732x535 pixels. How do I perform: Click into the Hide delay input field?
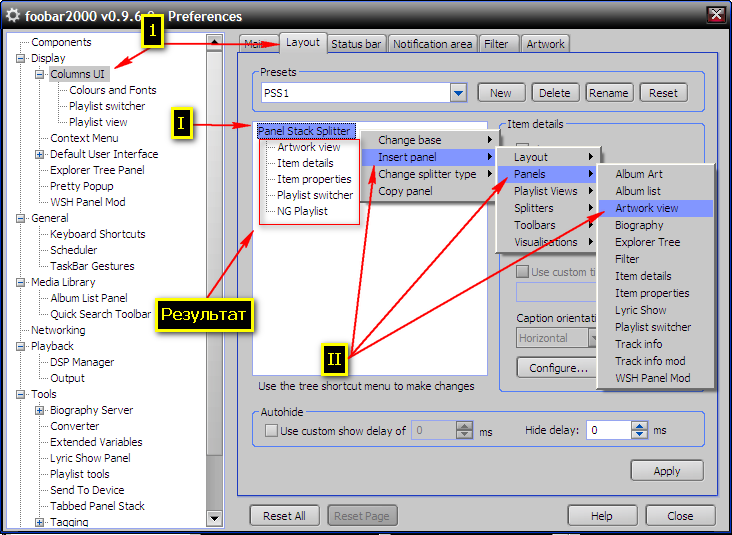609,430
